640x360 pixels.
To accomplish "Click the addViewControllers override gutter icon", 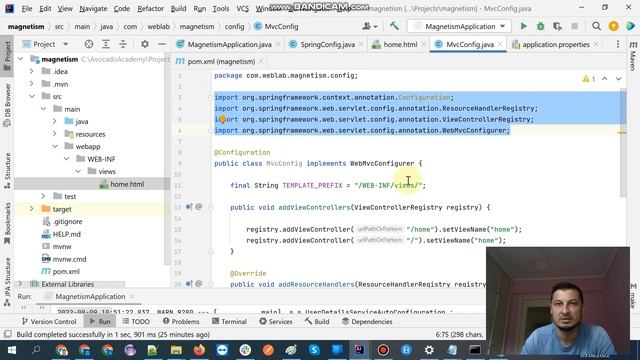I will coord(189,207).
